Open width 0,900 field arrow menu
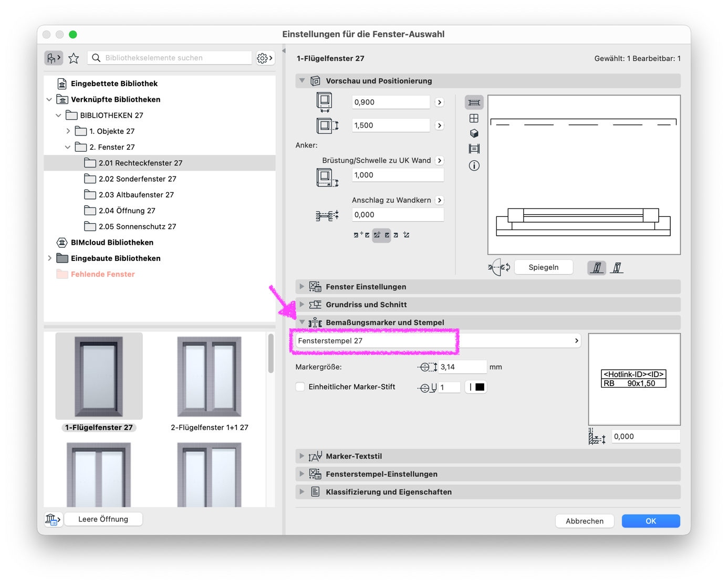Viewport: 728px width, 584px height. pos(440,102)
